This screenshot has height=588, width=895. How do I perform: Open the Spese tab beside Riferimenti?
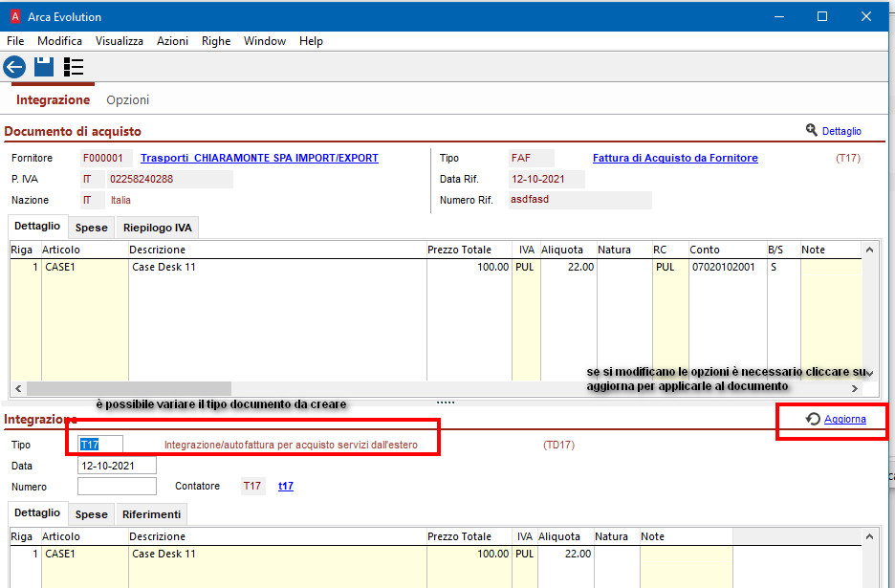pyautogui.click(x=92, y=514)
